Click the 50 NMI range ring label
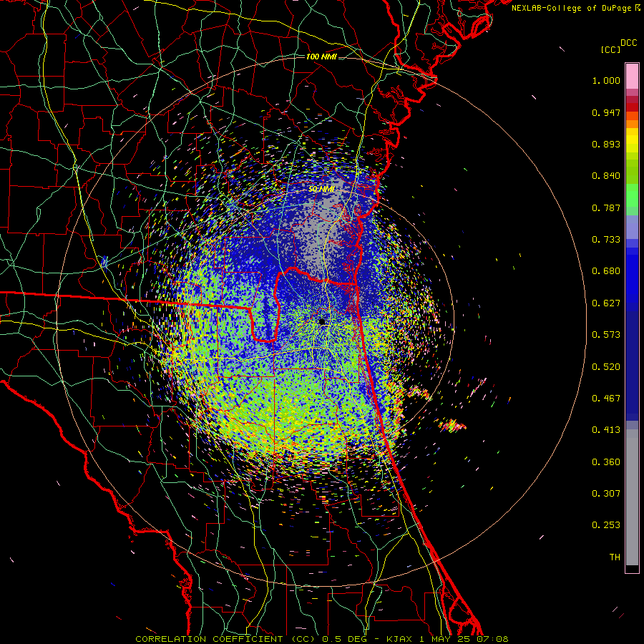 pyautogui.click(x=321, y=190)
